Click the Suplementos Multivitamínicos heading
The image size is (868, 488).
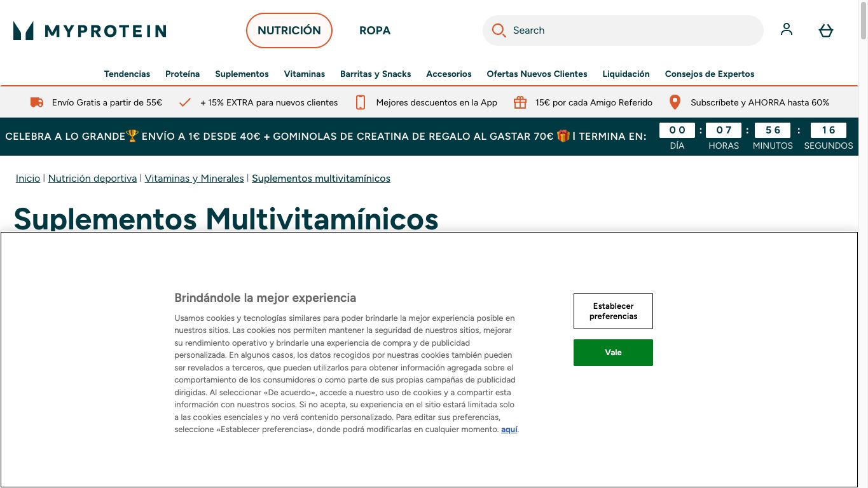pyautogui.click(x=226, y=219)
